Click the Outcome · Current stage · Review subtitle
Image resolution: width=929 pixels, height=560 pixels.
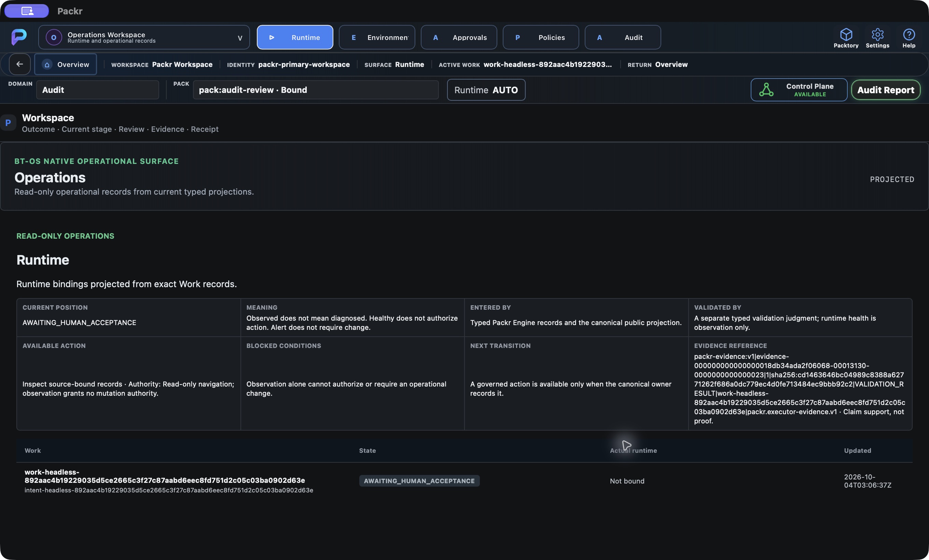pos(120,129)
